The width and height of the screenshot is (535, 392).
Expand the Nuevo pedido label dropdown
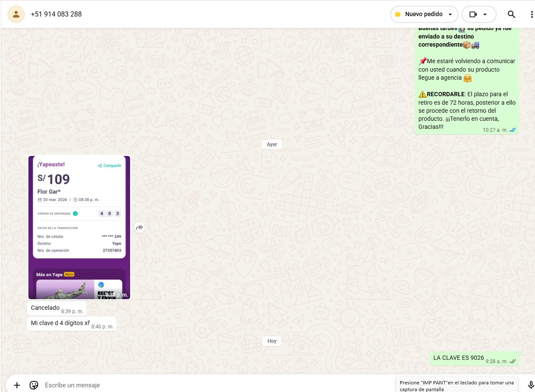click(450, 14)
